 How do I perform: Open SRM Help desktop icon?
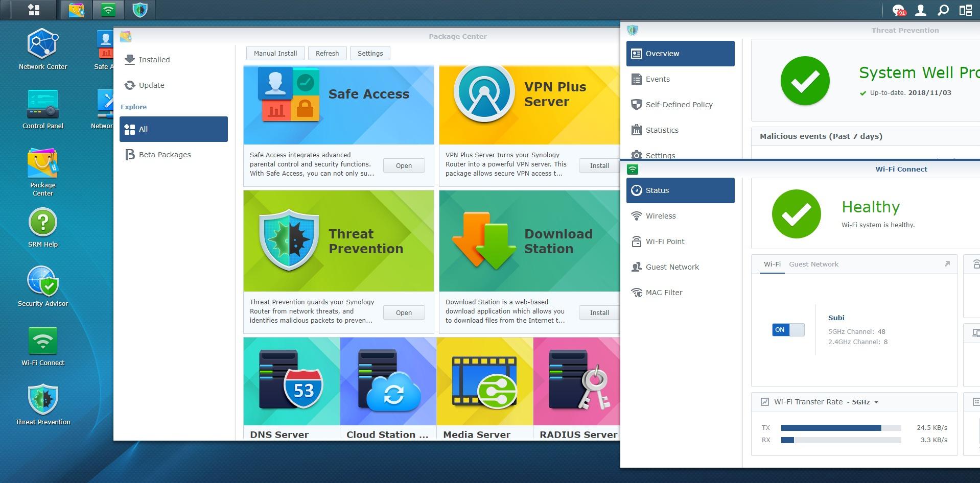tap(43, 227)
